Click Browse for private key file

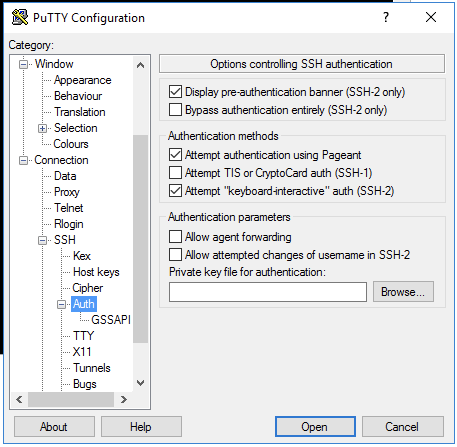[403, 292]
